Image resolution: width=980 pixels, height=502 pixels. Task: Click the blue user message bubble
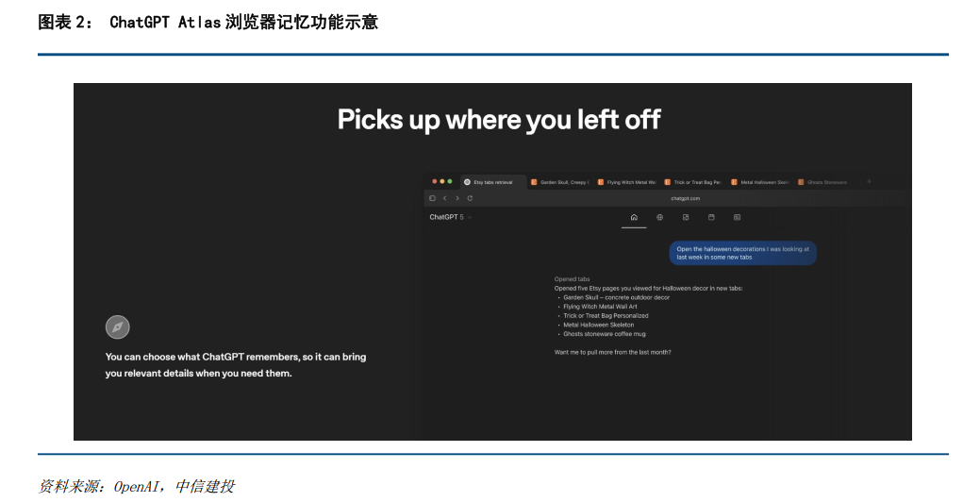pyautogui.click(x=742, y=253)
